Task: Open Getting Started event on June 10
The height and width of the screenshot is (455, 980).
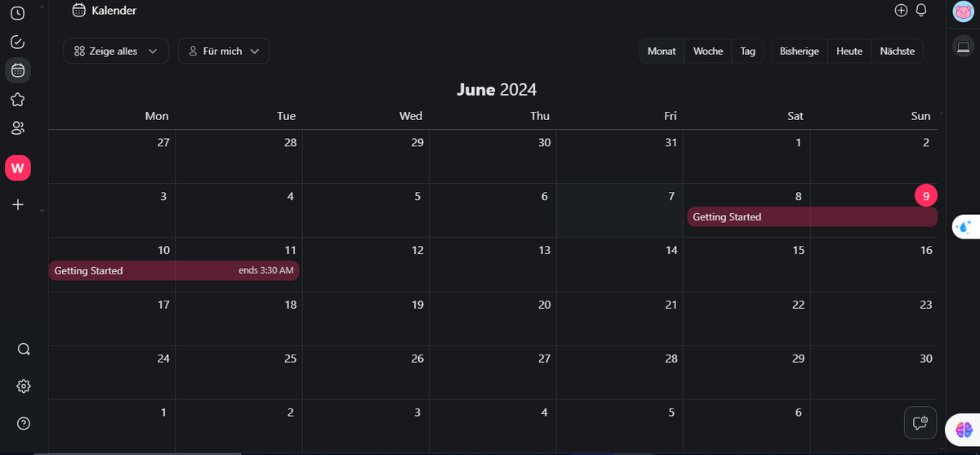Action: pos(174,270)
